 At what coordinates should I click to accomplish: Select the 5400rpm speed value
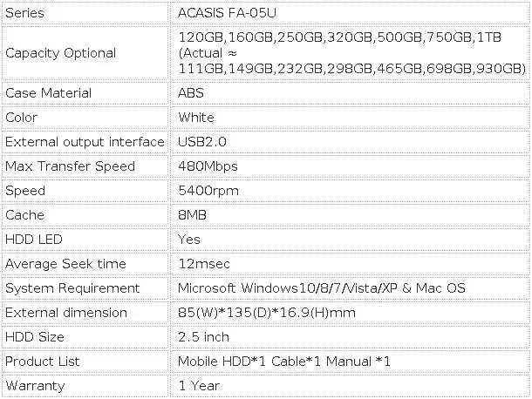(x=208, y=191)
